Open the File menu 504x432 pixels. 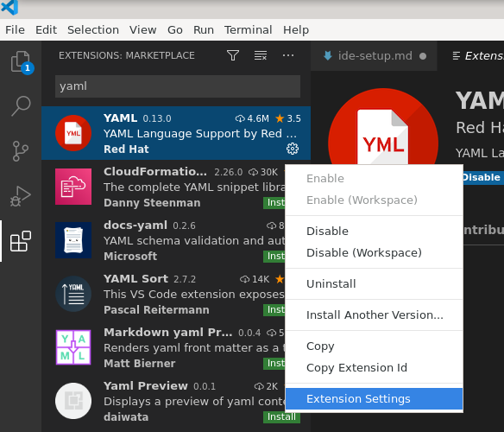(x=15, y=30)
